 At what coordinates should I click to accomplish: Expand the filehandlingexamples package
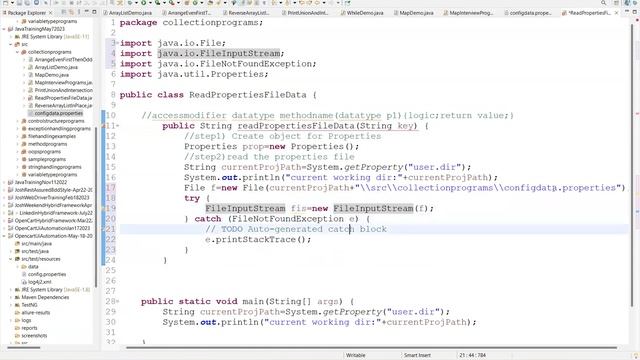click(x=18, y=136)
